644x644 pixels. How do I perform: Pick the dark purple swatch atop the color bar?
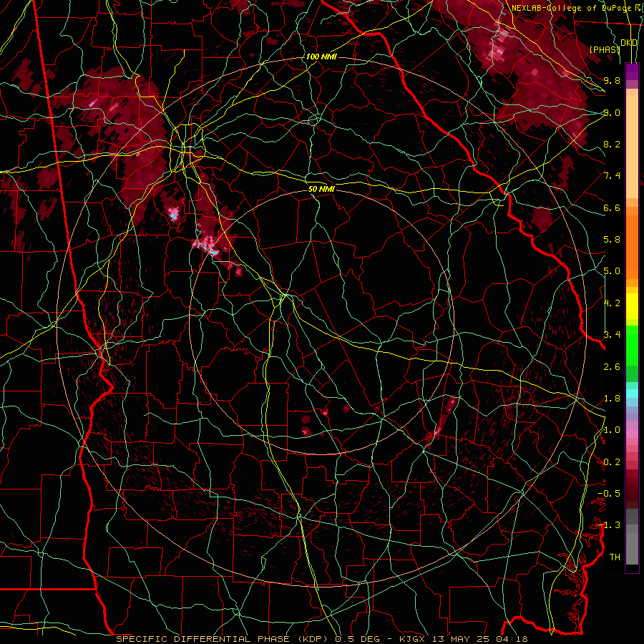pos(632,72)
